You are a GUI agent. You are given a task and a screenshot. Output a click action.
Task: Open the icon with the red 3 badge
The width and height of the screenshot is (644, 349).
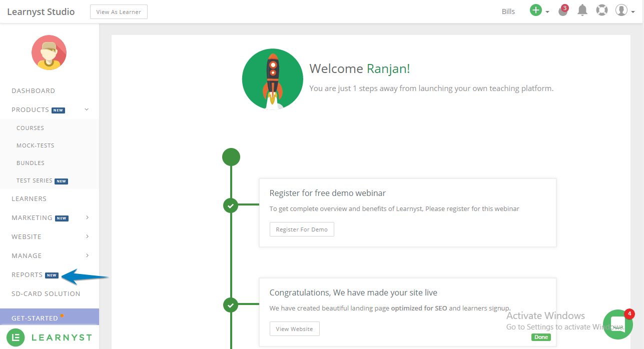(563, 10)
